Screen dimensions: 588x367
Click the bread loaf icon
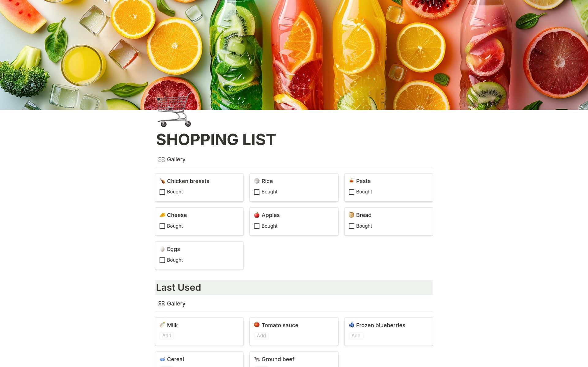(x=351, y=215)
